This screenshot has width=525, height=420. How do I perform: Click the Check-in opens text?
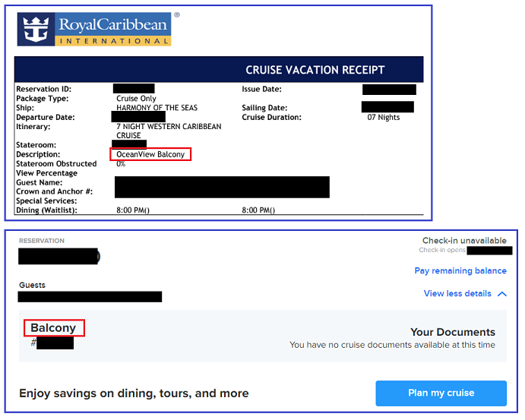[x=442, y=250]
